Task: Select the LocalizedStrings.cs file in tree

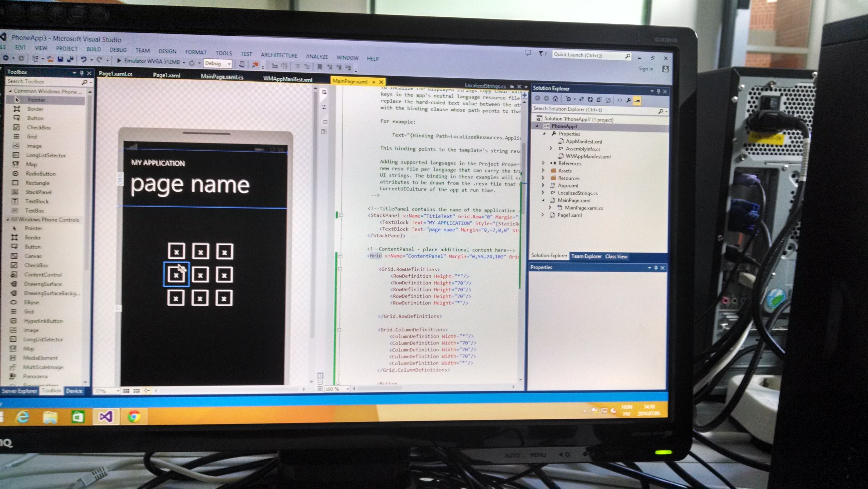Action: coord(577,193)
